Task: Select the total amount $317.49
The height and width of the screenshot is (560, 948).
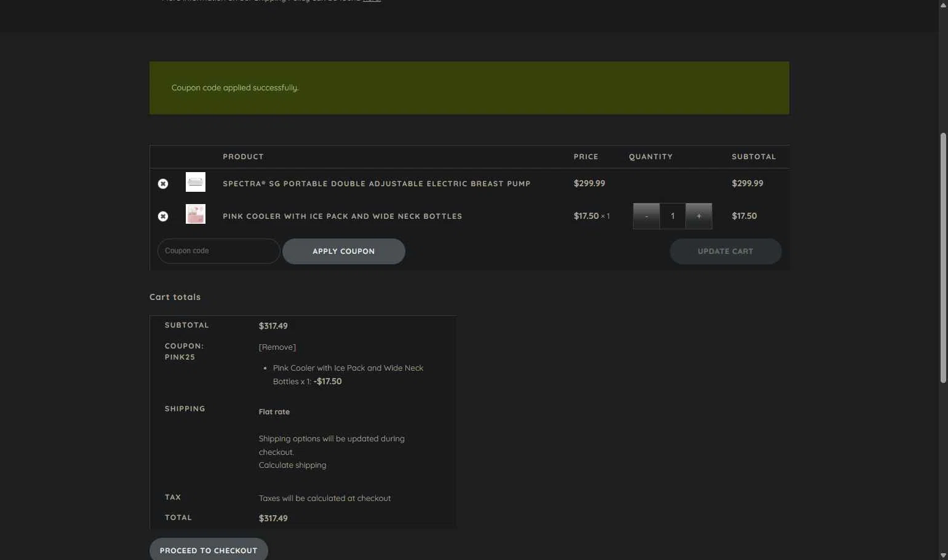Action: (x=273, y=518)
